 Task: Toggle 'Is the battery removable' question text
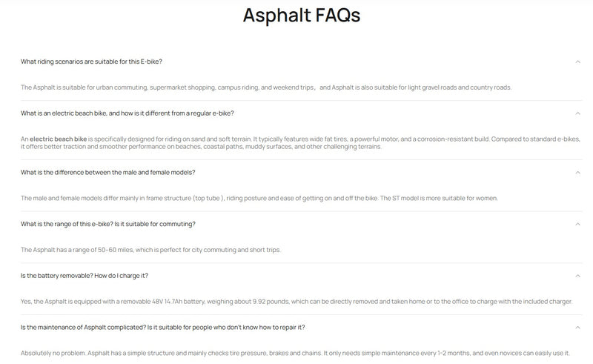tap(85, 276)
